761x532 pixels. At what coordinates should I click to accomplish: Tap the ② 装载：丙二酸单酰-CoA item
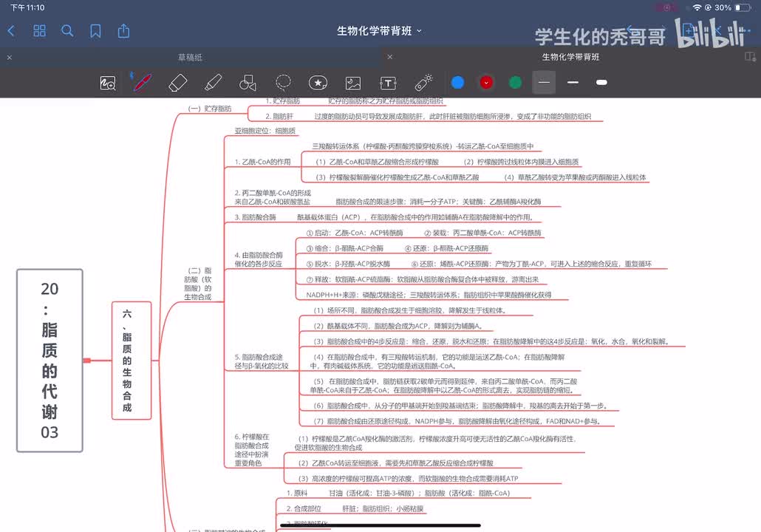click(x=482, y=233)
